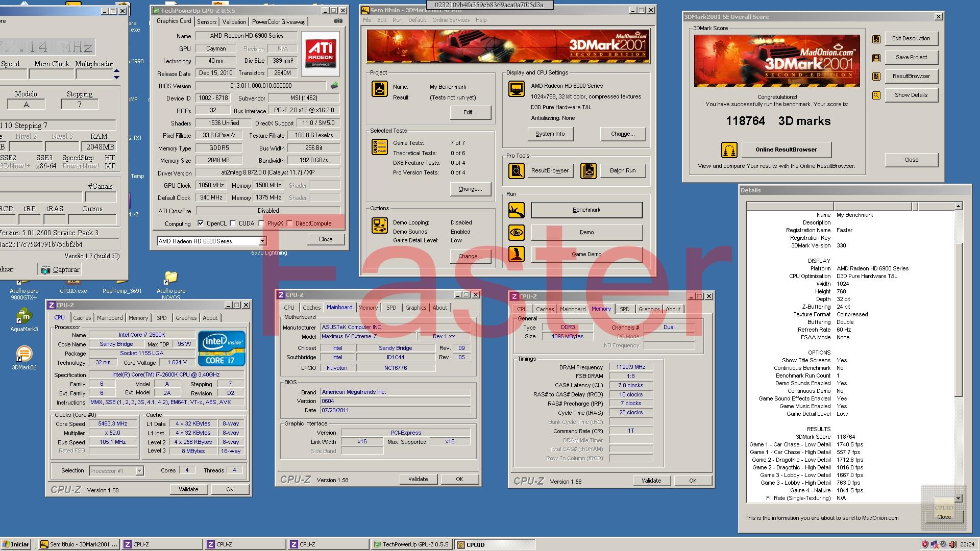Open the 3DMark06 desktop shortcut
Screen dimensions: 980x551
point(24,358)
